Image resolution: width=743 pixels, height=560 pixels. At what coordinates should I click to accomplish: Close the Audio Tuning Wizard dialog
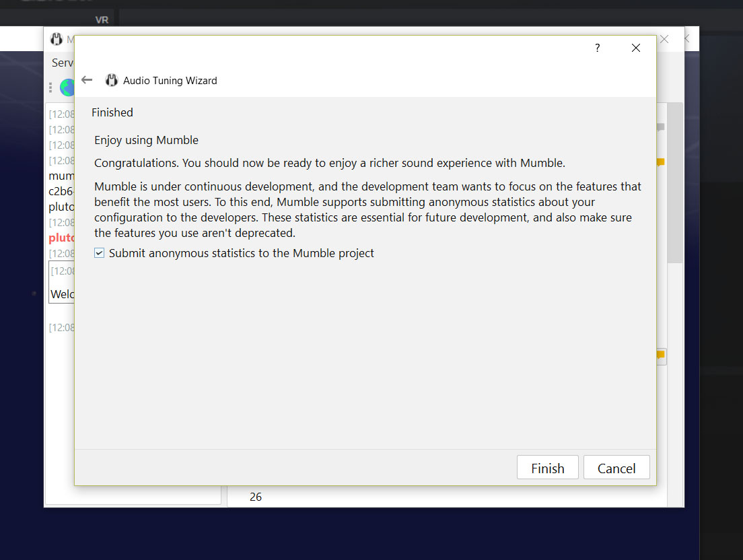pyautogui.click(x=636, y=48)
